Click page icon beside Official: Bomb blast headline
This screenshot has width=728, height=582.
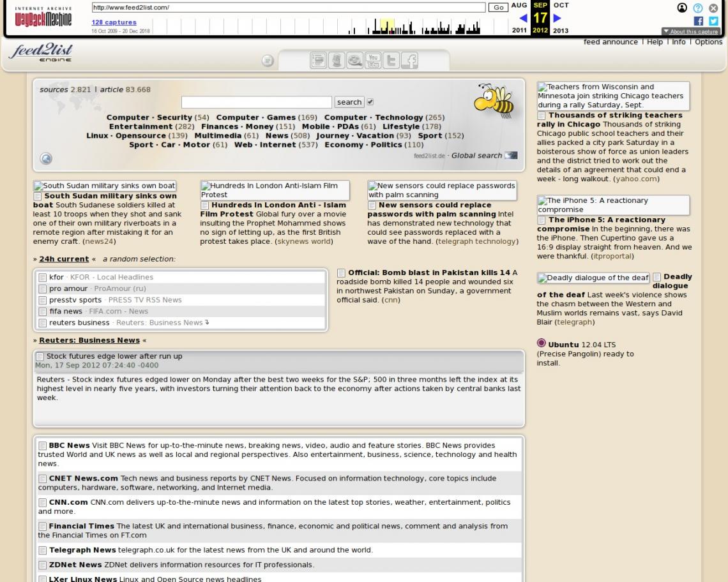[341, 273]
